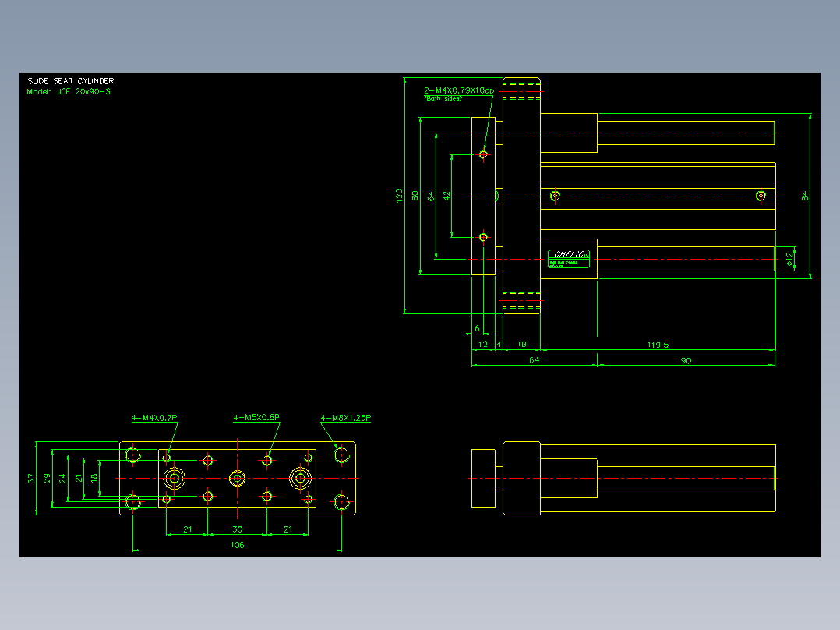The height and width of the screenshot is (630, 840).
Task: Click the 42 hole spacing dimension
Action: (446, 196)
